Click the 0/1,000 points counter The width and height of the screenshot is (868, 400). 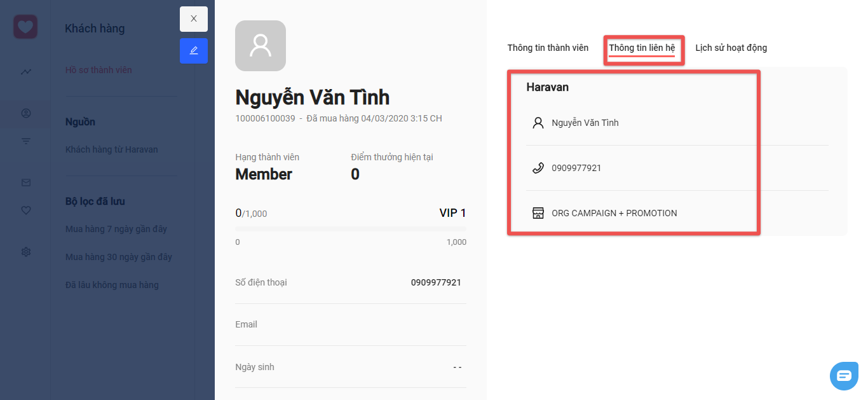coord(251,213)
